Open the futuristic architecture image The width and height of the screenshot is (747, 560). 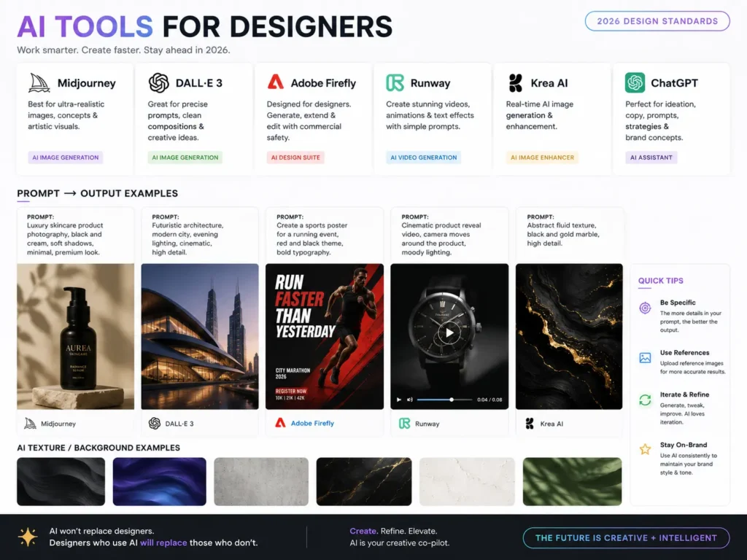click(x=200, y=336)
